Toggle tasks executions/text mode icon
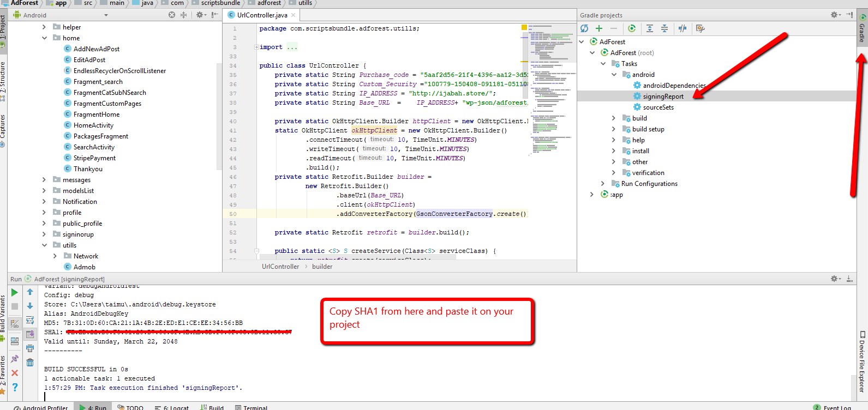The height and width of the screenshot is (410, 868). coord(15,324)
